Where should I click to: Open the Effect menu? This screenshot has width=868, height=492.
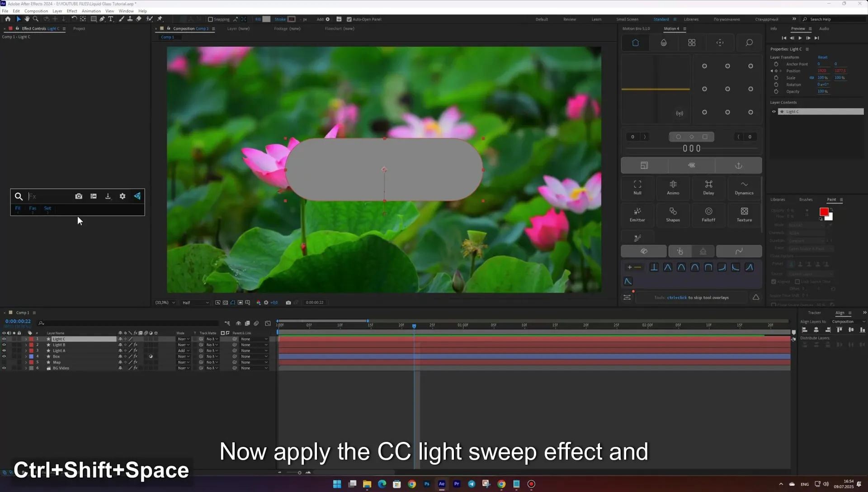72,11
